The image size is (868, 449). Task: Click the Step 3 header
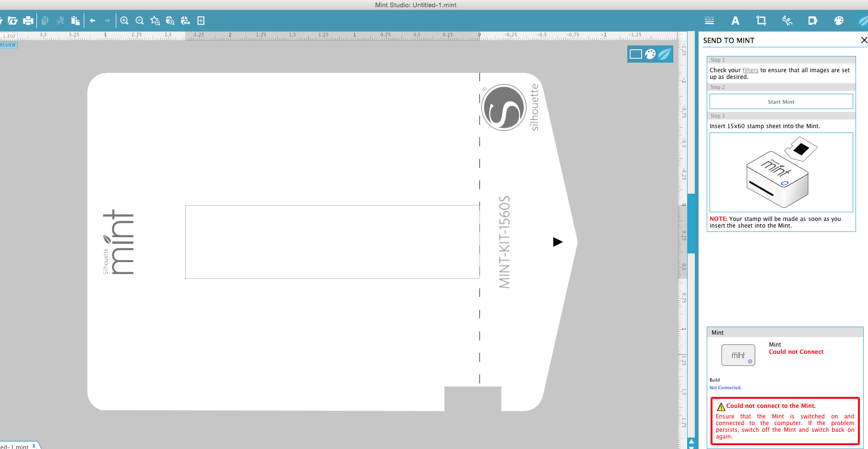[x=781, y=116]
